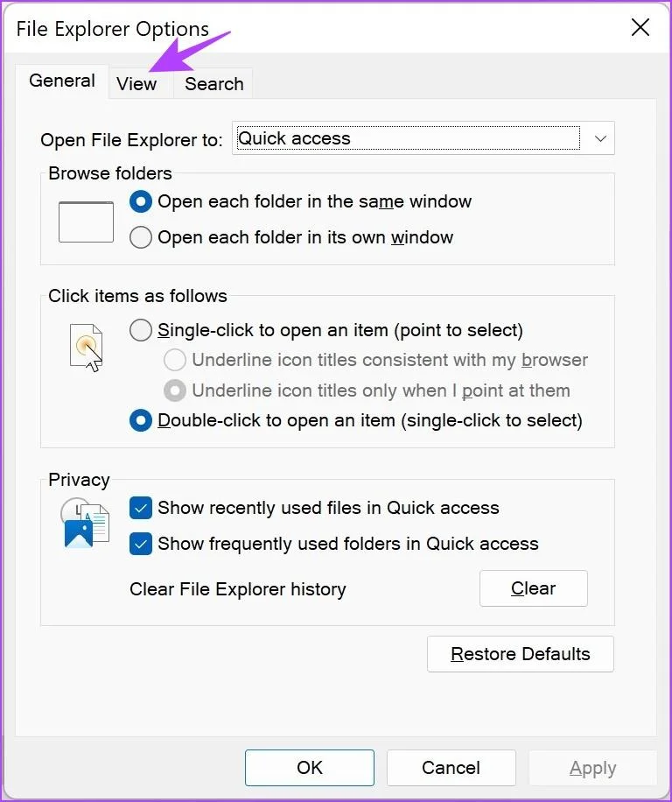Clear File Explorer history with Clear button
This screenshot has width=672, height=802.
534,588
